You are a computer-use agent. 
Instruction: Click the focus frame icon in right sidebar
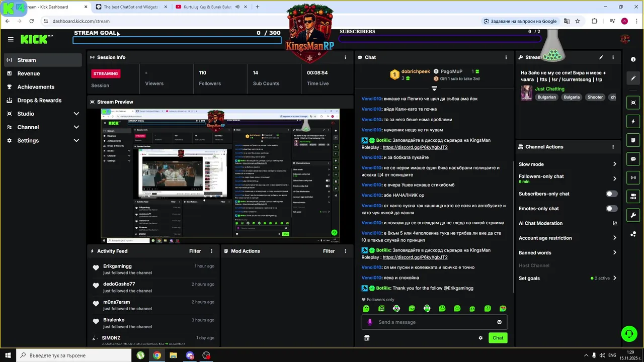(633, 103)
